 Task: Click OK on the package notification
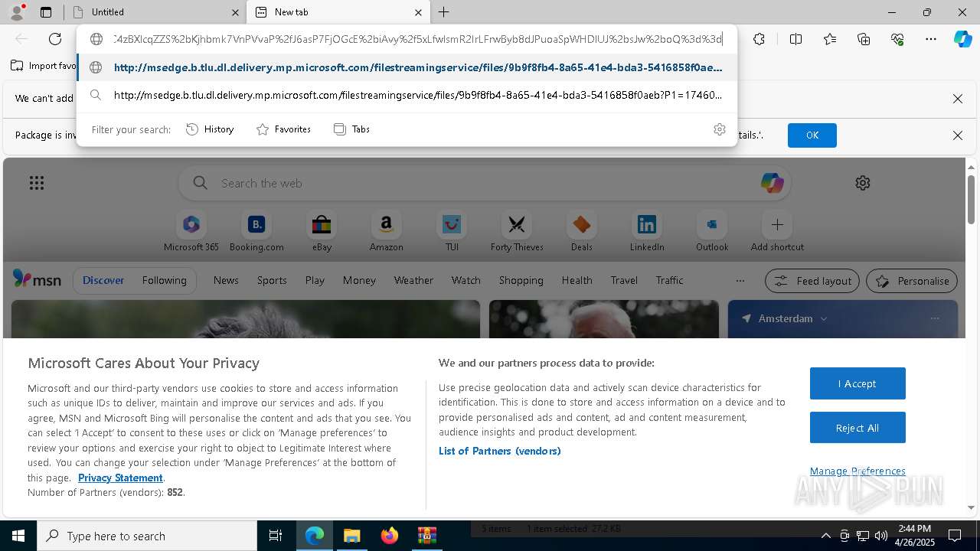(x=812, y=135)
